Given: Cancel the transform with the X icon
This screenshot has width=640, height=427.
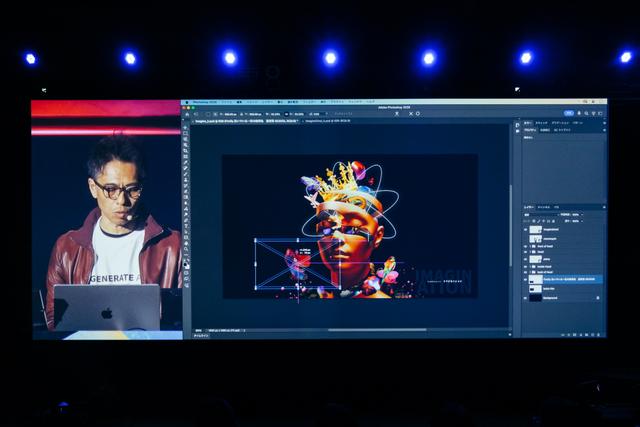Looking at the screenshot, I should (x=411, y=114).
